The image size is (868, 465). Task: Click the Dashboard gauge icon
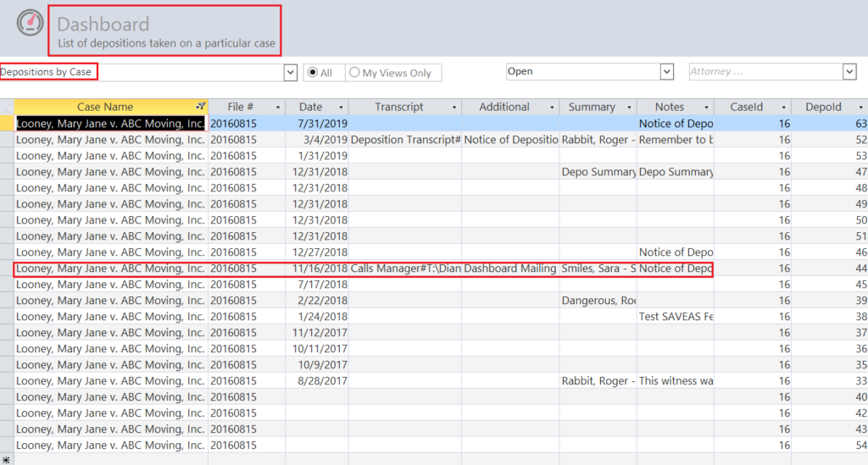[30, 23]
